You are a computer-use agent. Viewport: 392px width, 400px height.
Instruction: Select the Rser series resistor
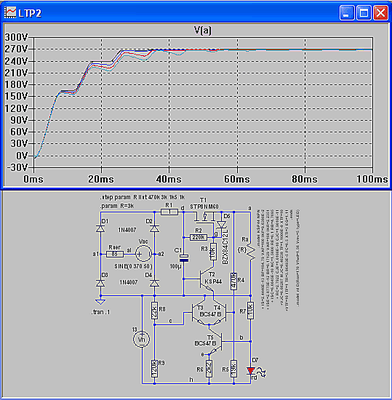click(115, 254)
